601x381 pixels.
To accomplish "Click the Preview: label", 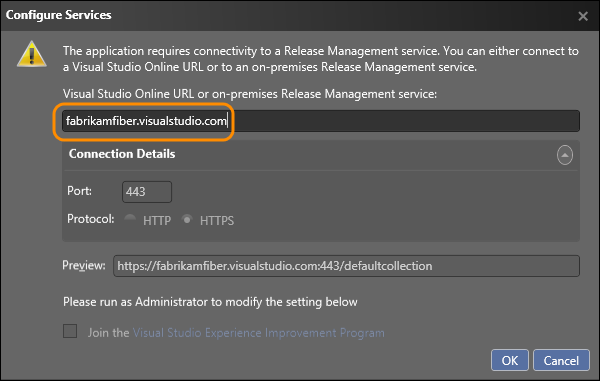I will pyautogui.click(x=84, y=265).
